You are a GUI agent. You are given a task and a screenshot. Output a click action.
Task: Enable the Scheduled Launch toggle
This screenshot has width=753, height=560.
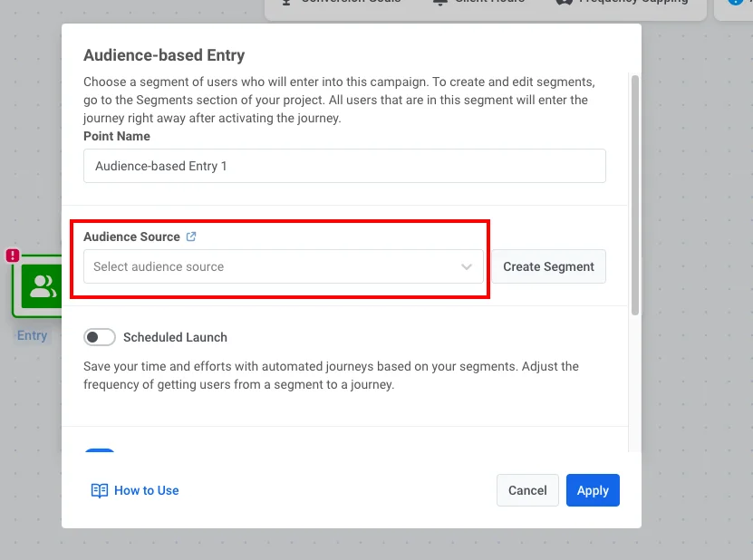coord(101,335)
